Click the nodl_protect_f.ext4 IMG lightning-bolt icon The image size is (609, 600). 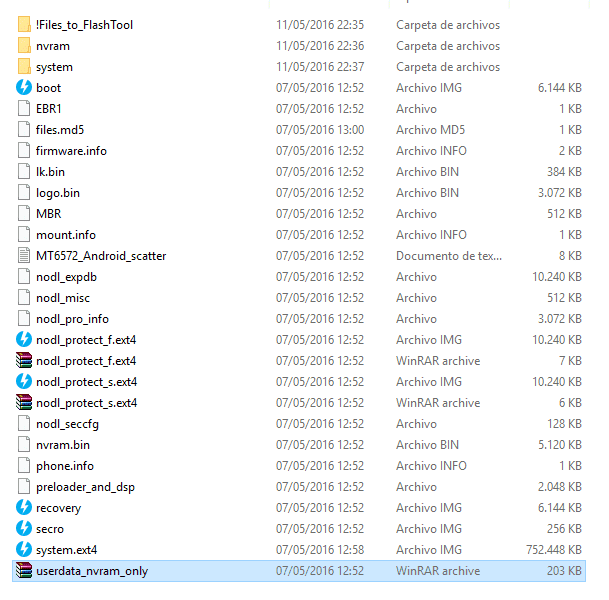pos(24,339)
